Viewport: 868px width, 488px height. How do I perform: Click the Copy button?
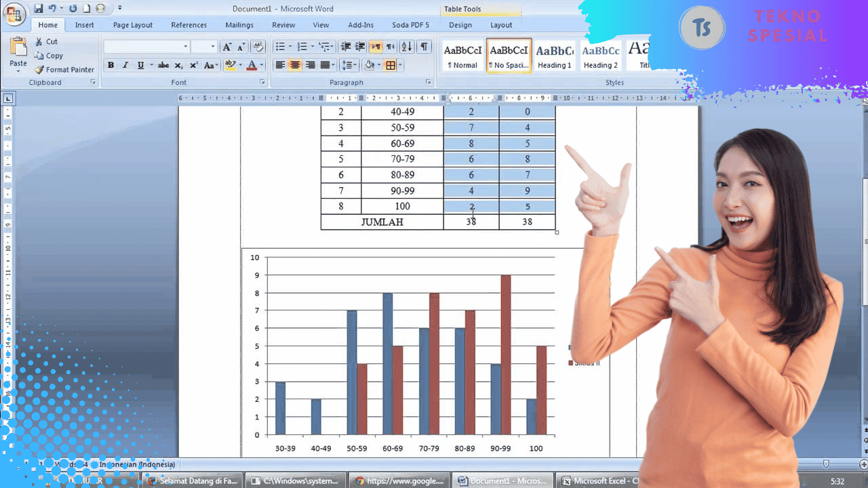[49, 56]
